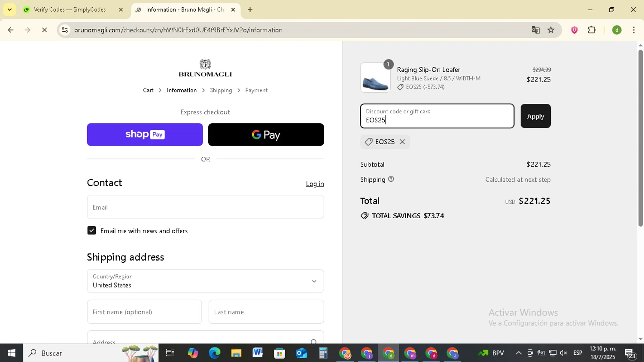644x362 pixels.
Task: Open File Explorer from taskbar
Action: [x=236, y=353]
